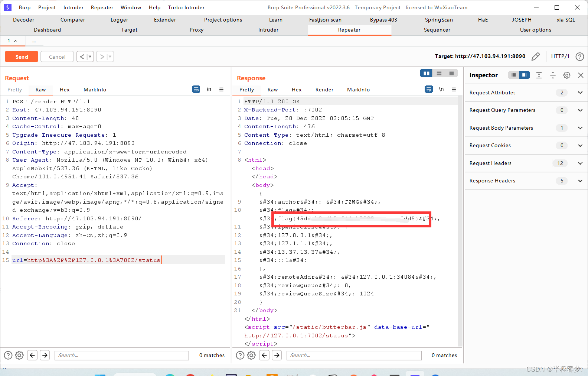Viewport: 588px width, 376px height.
Task: Go to next match in Request search
Action: point(45,355)
